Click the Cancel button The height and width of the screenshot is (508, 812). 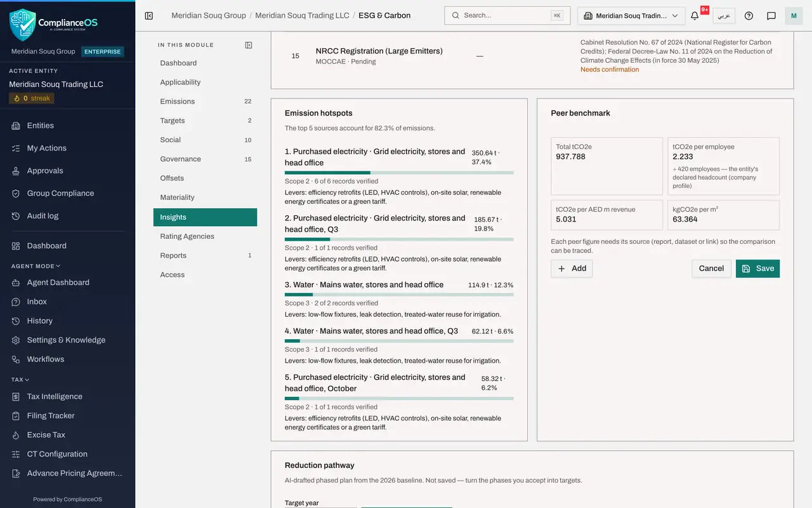click(711, 269)
